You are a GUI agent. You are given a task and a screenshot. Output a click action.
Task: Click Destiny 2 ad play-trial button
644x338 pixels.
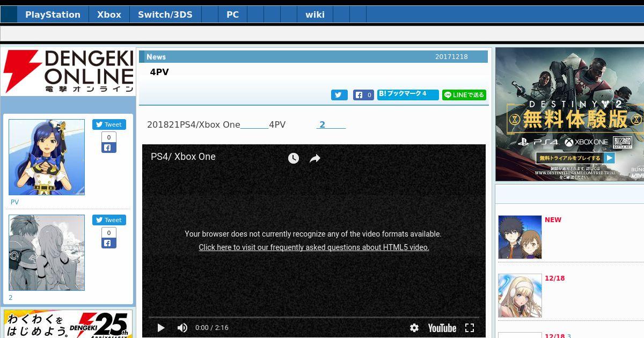[575, 158]
